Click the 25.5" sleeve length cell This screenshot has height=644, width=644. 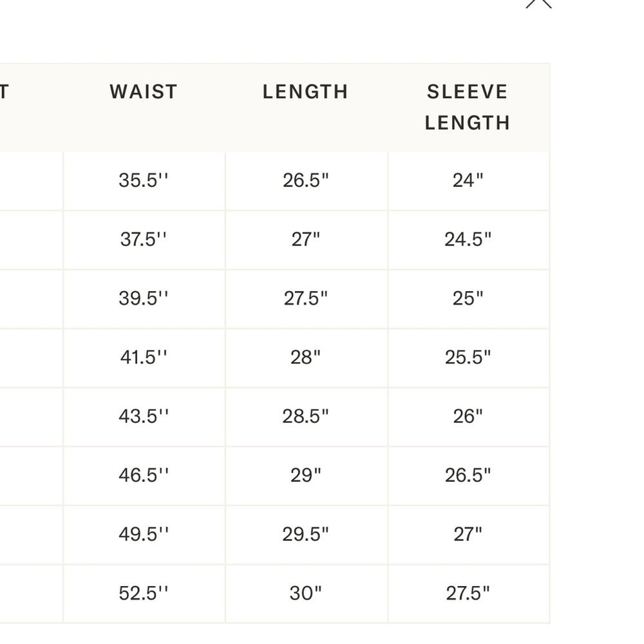click(468, 357)
